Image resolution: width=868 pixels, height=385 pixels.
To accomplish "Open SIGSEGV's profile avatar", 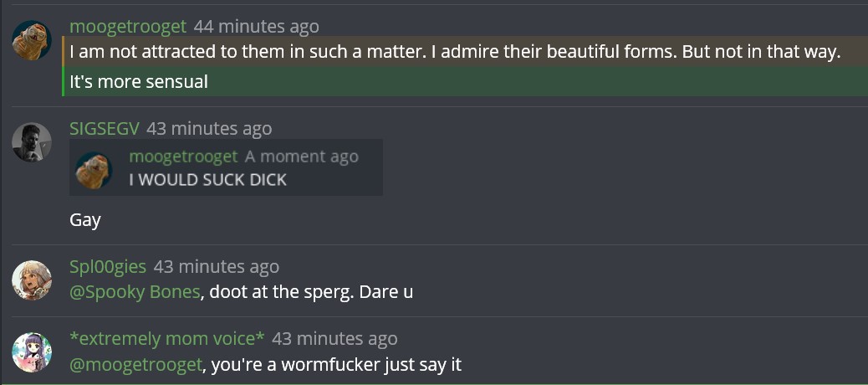I will tap(32, 142).
